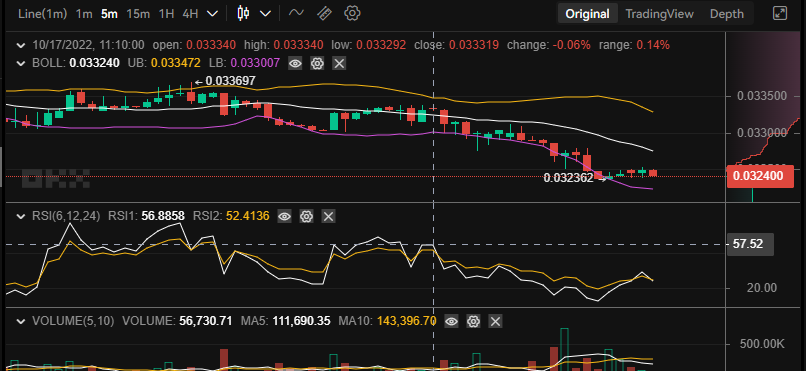Expand chart to fullscreen
Viewport: 806px width, 371px height.
[780, 13]
